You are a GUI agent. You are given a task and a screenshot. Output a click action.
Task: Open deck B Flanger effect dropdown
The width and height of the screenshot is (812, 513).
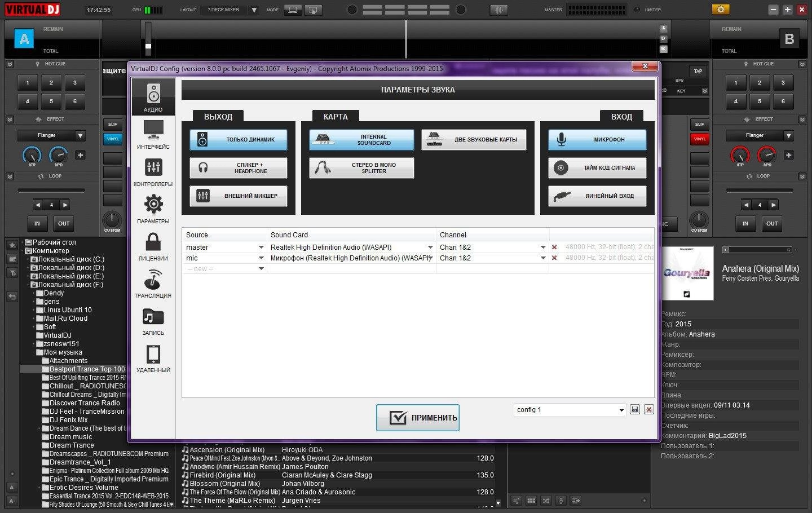788,136
